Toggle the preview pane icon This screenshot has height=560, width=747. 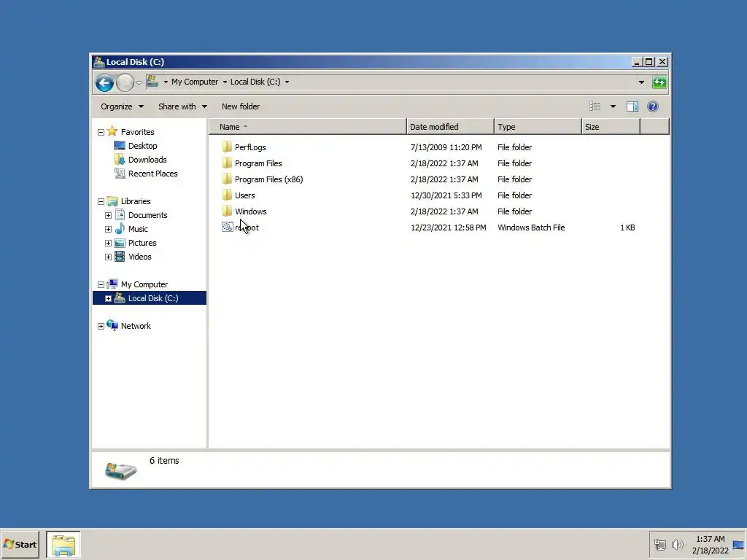click(x=632, y=106)
